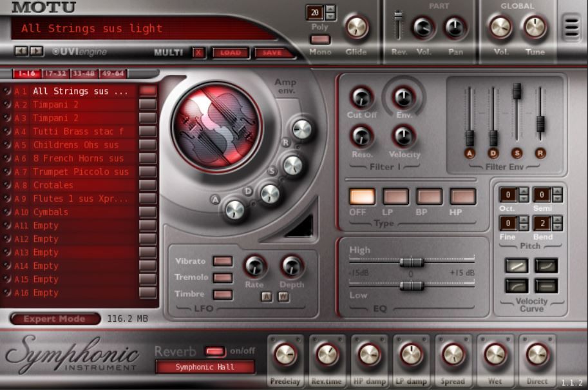Click the LFO W assignment button
The image size is (588, 390).
point(283,297)
